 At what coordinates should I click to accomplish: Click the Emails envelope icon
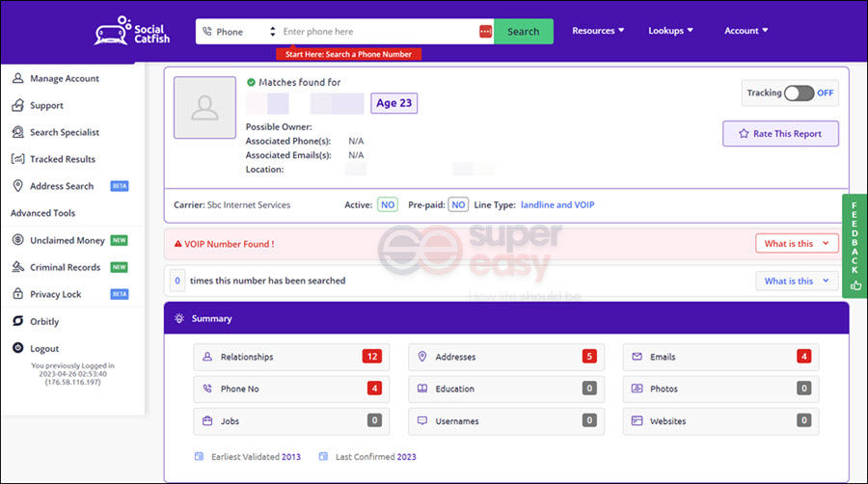point(637,357)
